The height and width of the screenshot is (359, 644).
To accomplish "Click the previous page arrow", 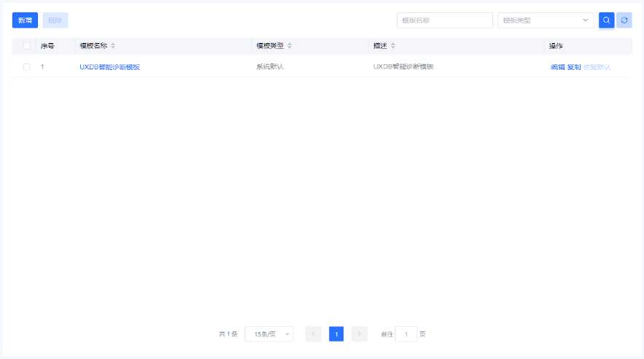I will pos(313,334).
